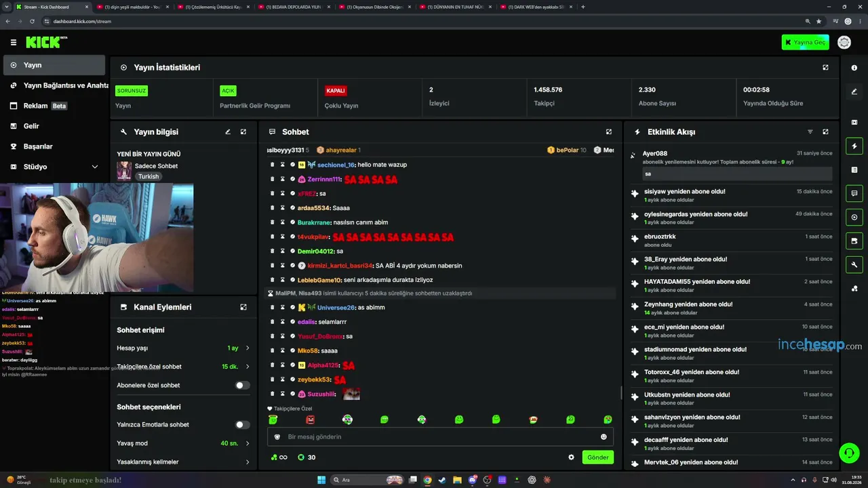This screenshot has width=868, height=488.
Task: Go to the Gelir section
Action: [54, 126]
